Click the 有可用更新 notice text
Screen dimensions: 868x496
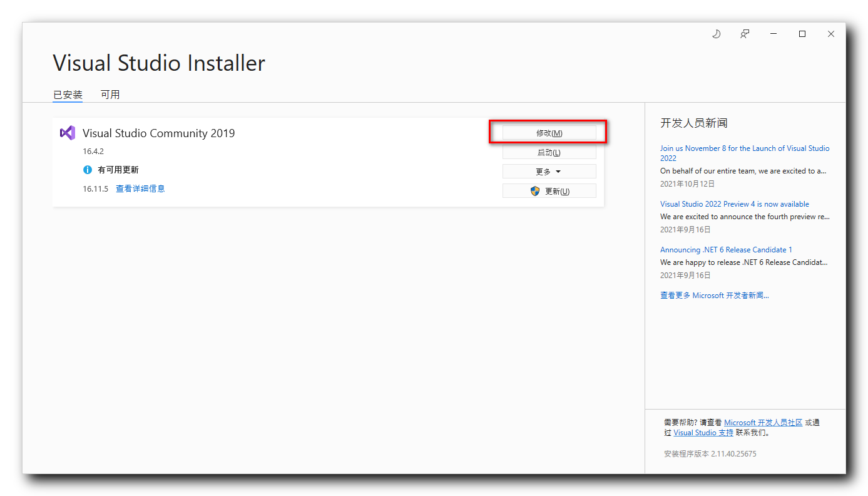click(118, 170)
